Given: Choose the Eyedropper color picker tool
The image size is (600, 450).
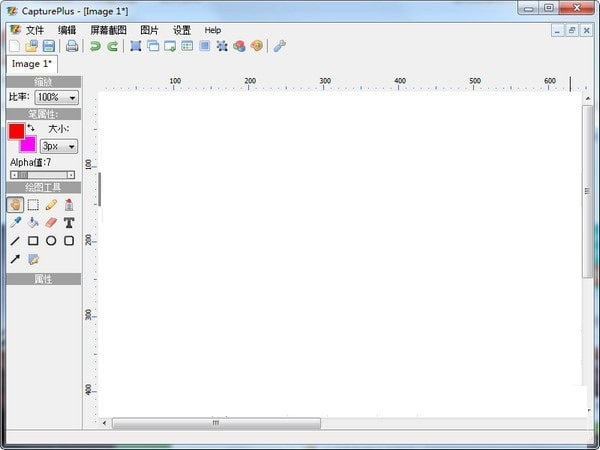Looking at the screenshot, I should (x=15, y=223).
